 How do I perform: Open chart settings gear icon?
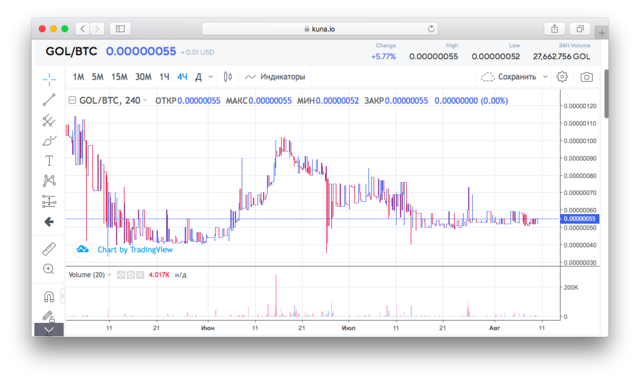562,77
